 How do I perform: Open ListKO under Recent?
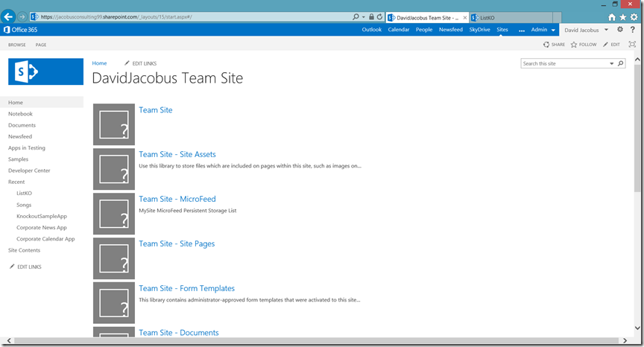[x=24, y=193]
